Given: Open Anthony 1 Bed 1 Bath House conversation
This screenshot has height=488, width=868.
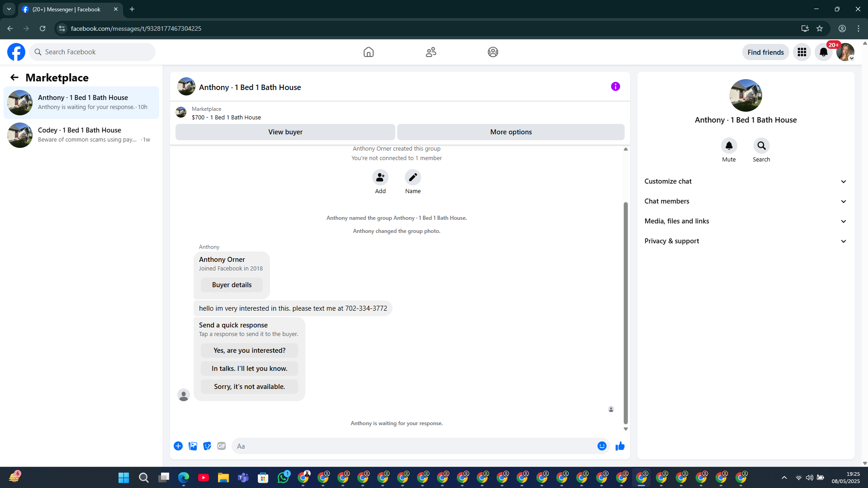Looking at the screenshot, I should point(81,103).
